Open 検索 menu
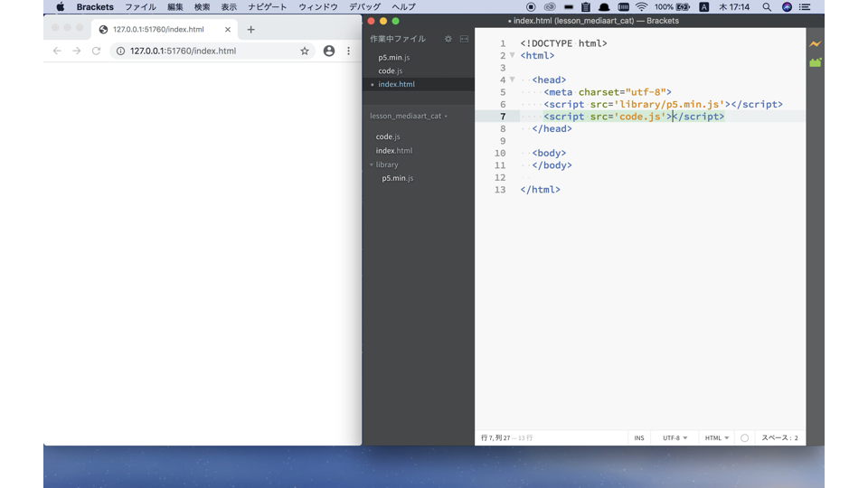Image resolution: width=868 pixels, height=488 pixels. coord(202,7)
